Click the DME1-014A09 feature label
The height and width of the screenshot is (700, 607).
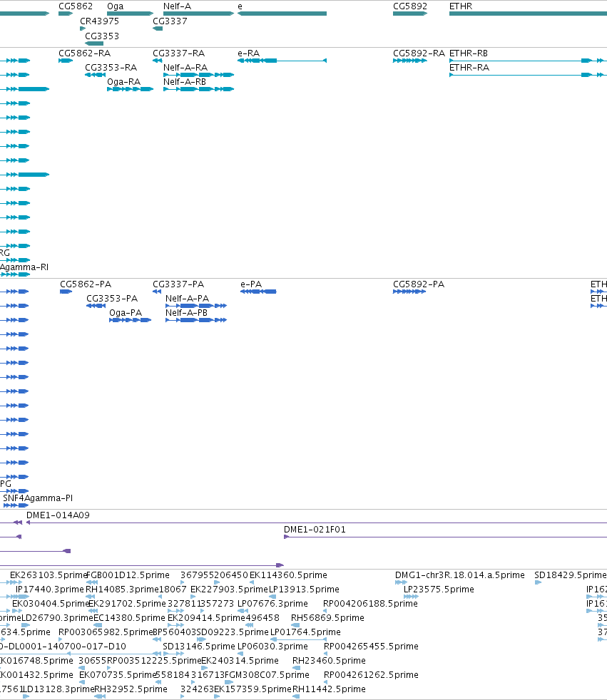(x=58, y=515)
